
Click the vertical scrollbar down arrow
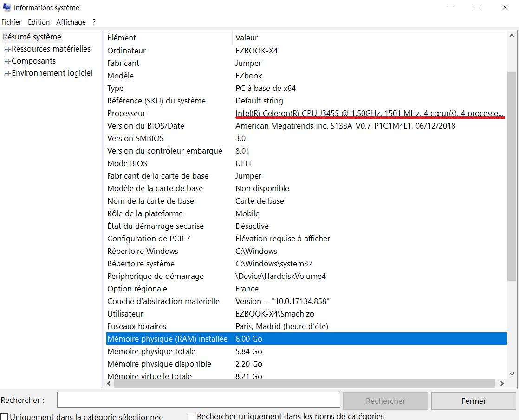click(x=512, y=374)
